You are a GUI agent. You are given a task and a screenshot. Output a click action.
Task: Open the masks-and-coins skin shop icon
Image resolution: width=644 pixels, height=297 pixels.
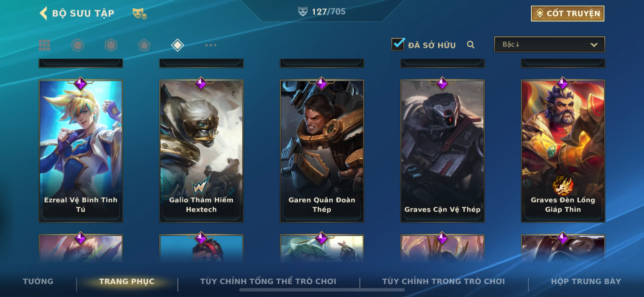tap(140, 14)
